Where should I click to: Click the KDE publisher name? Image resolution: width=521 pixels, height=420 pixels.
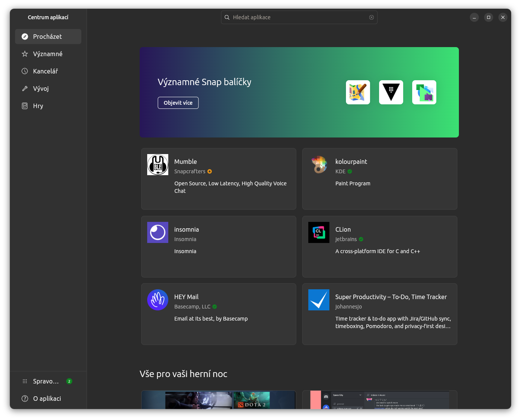340,171
